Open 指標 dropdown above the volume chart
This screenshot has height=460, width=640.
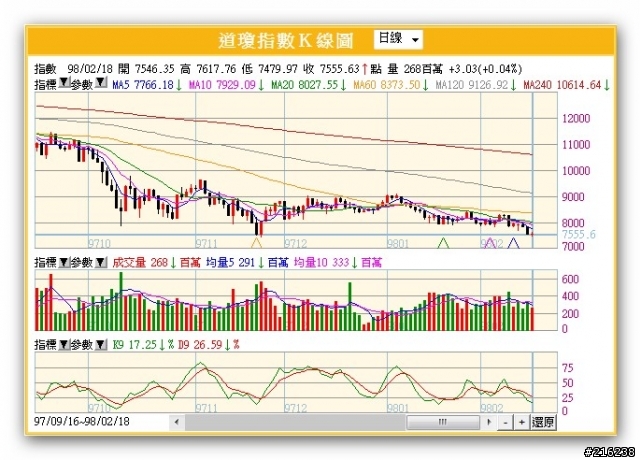tap(64, 262)
